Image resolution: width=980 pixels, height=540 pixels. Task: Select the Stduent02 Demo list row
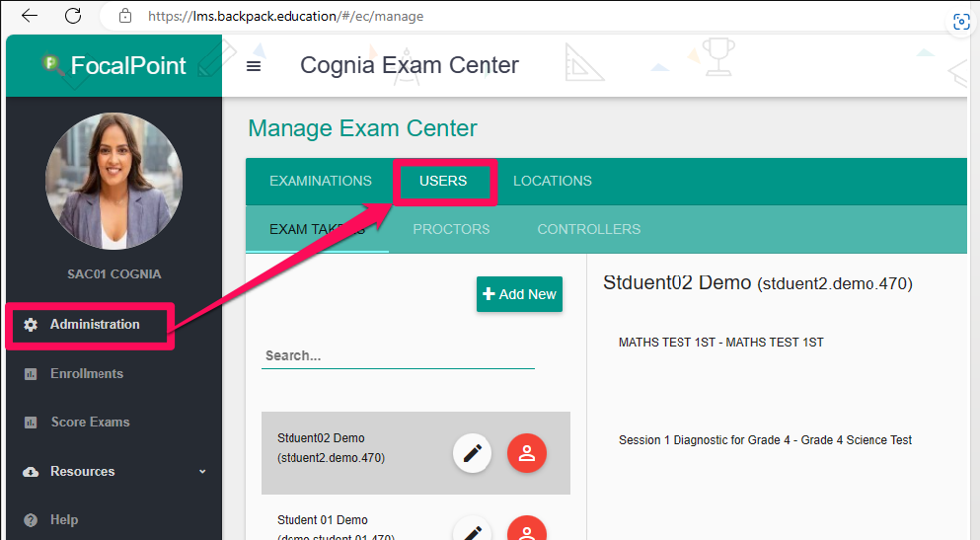tap(415, 453)
